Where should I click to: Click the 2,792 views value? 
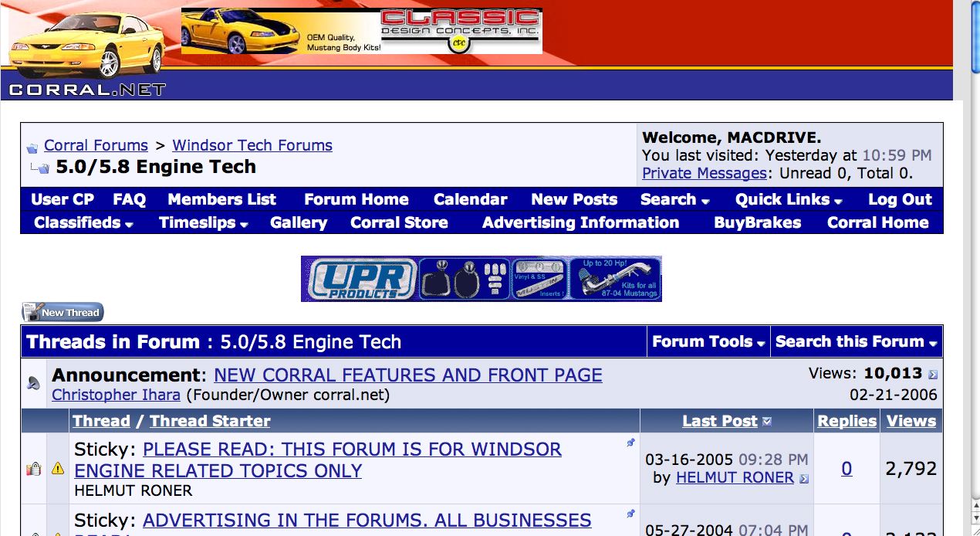(x=911, y=469)
